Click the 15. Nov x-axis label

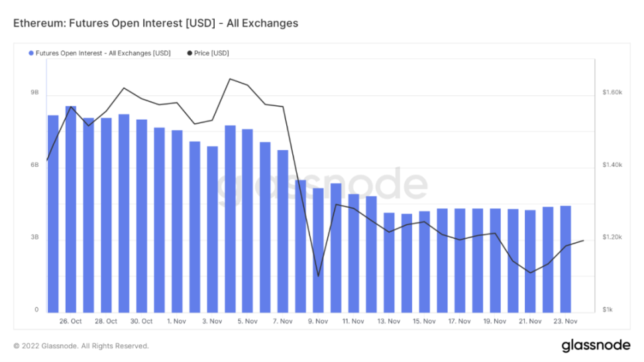(x=424, y=322)
